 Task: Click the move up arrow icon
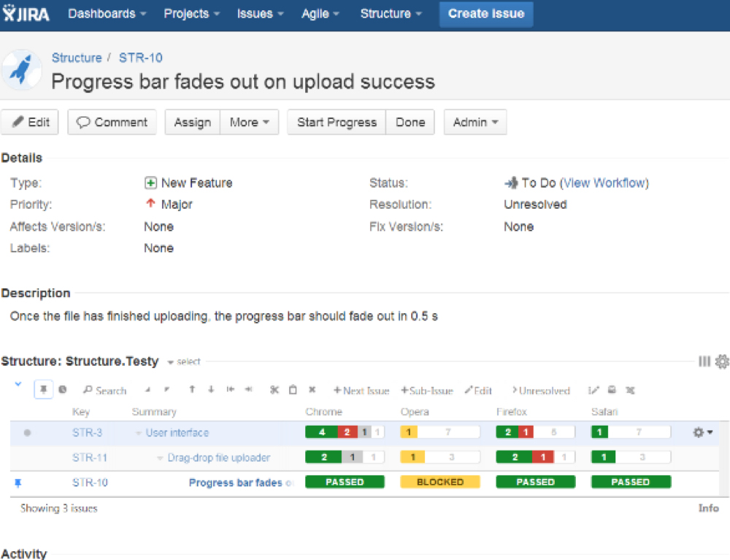point(192,390)
